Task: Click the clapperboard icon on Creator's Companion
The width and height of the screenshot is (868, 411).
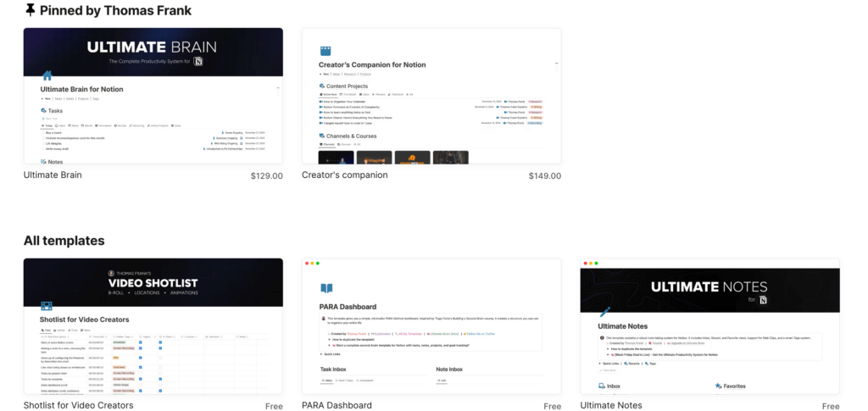Action: [325, 52]
